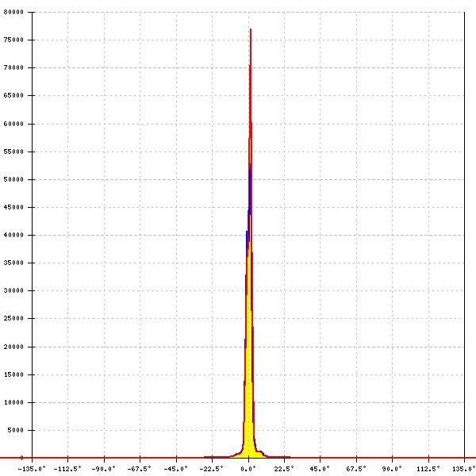
Task: Click the 90.0° x-axis label
Action: point(392,469)
